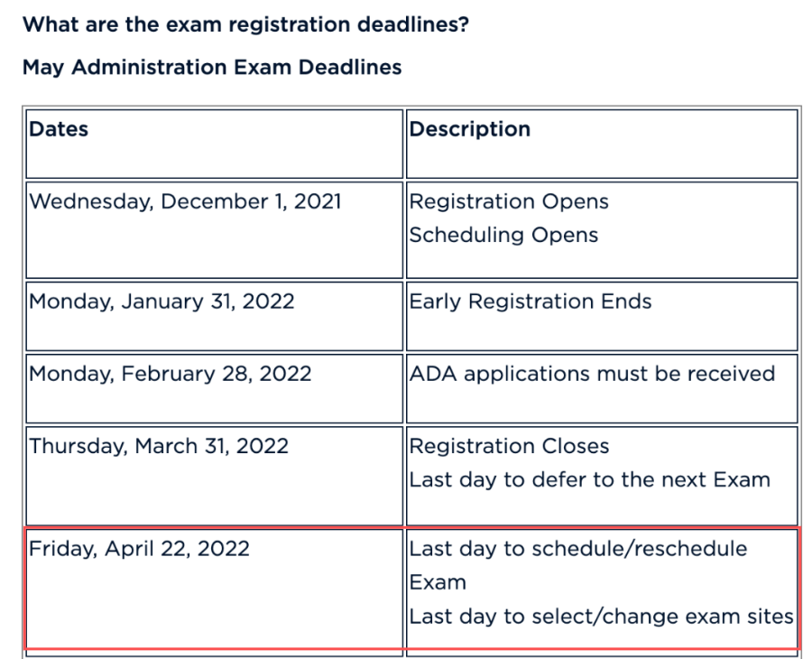Click the Scheduling Opens line

pyautogui.click(x=503, y=235)
